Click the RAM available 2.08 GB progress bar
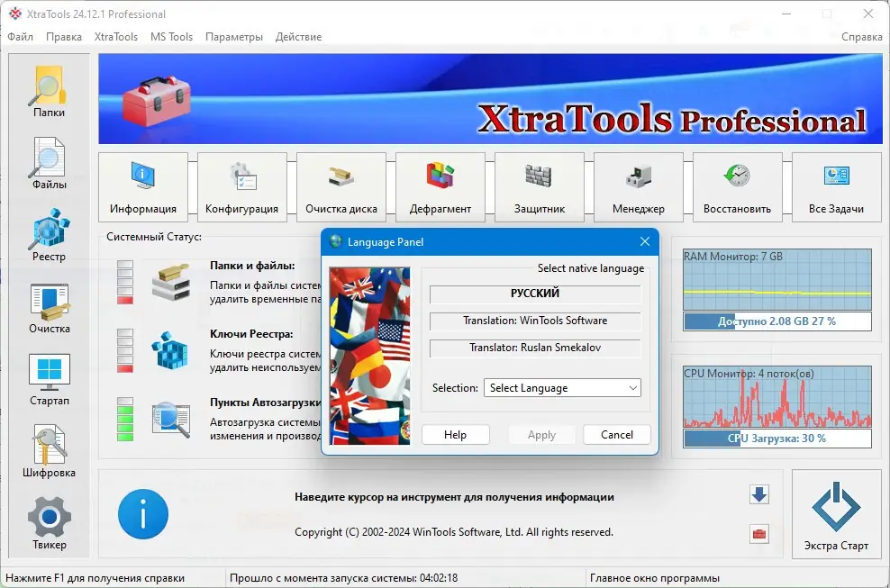This screenshot has height=588, width=890. (777, 321)
